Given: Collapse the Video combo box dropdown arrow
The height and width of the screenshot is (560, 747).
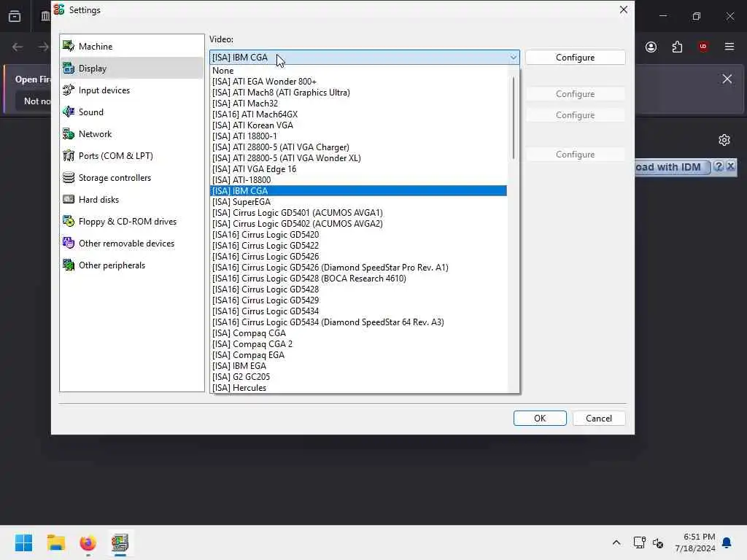Looking at the screenshot, I should pos(513,57).
